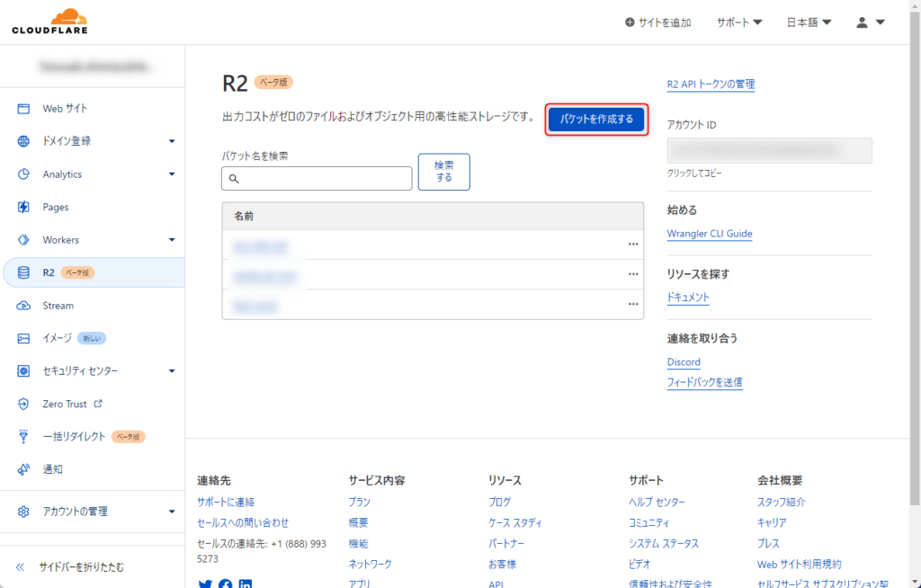Click the セキュリティ センター shield icon

point(23,371)
